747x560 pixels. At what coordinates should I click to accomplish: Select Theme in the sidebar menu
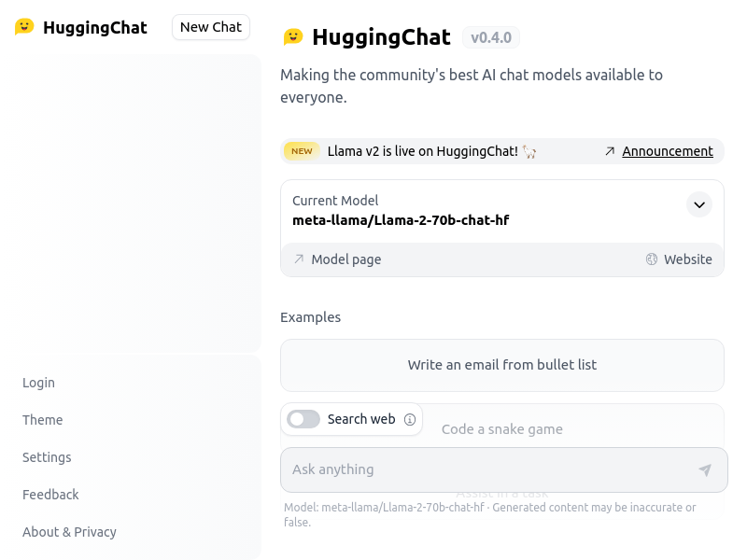[42, 420]
